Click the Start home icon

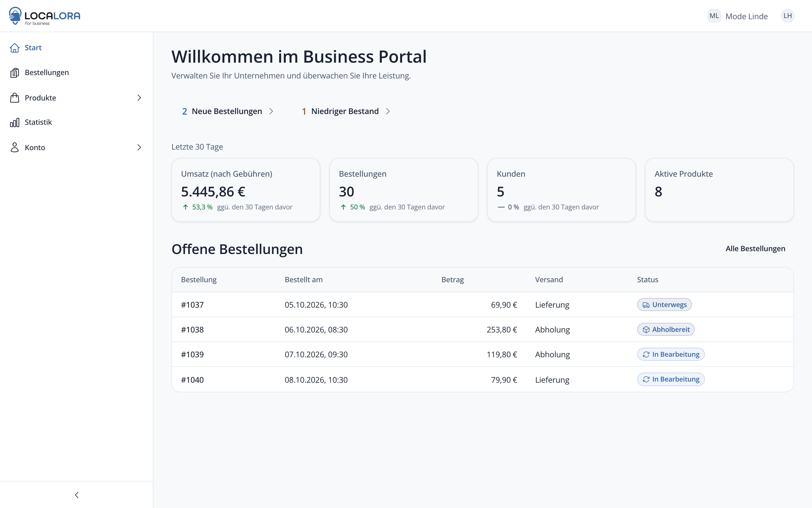[x=14, y=48]
